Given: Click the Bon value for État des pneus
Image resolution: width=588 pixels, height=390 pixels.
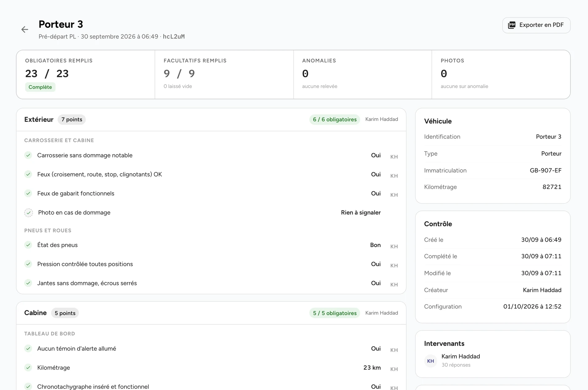Looking at the screenshot, I should click(375, 245).
